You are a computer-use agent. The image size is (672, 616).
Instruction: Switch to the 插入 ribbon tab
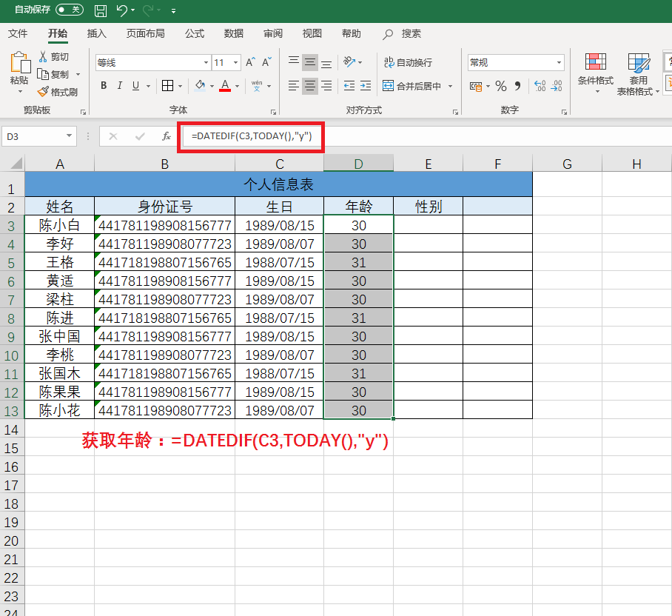point(96,33)
